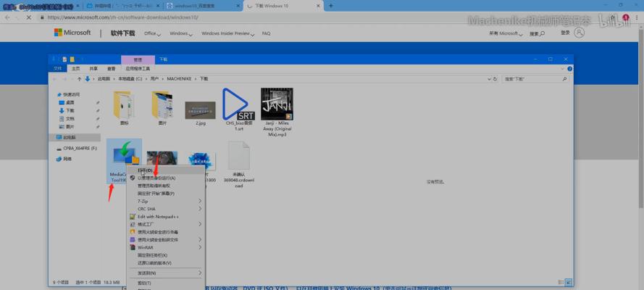Switch to details view in status bar
The width and height of the screenshot is (644, 290).
[x=561, y=282]
